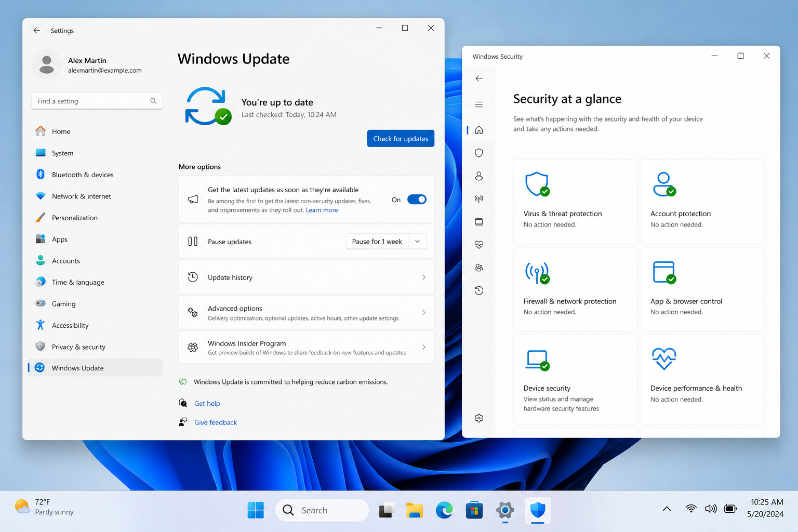798x532 pixels.
Task: Open Protection history clock icon in sidebar
Action: [x=478, y=290]
